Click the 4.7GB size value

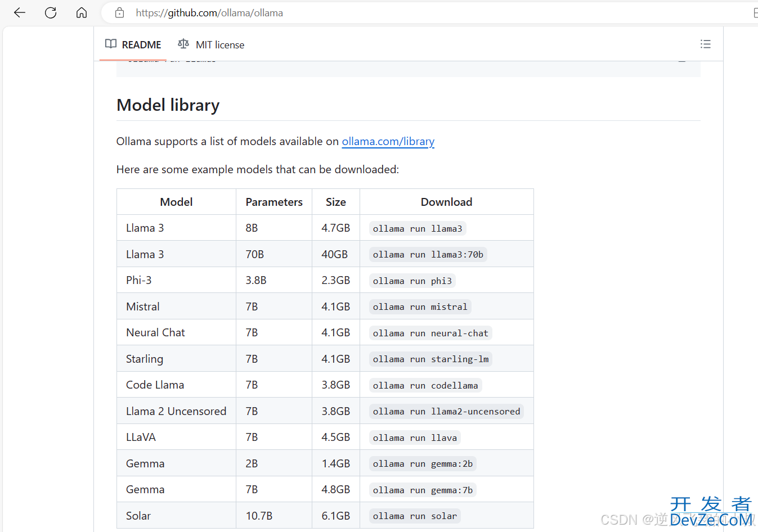[336, 228]
